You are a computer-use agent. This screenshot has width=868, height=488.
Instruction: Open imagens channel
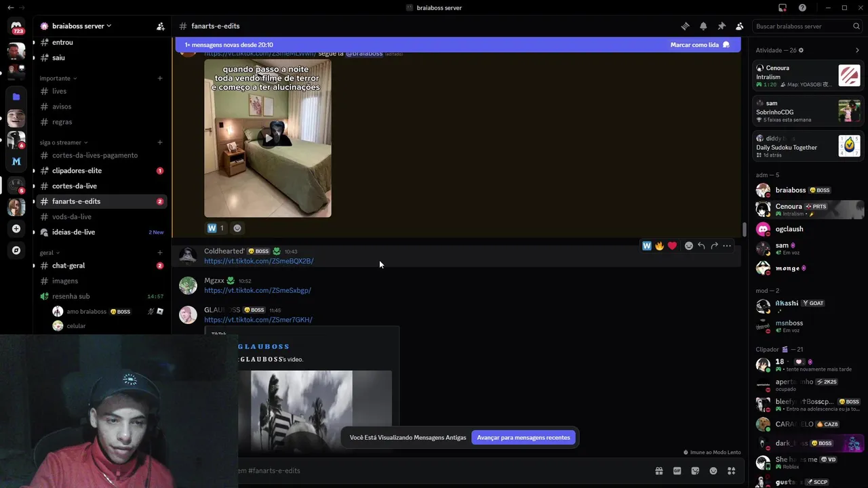tap(102, 281)
